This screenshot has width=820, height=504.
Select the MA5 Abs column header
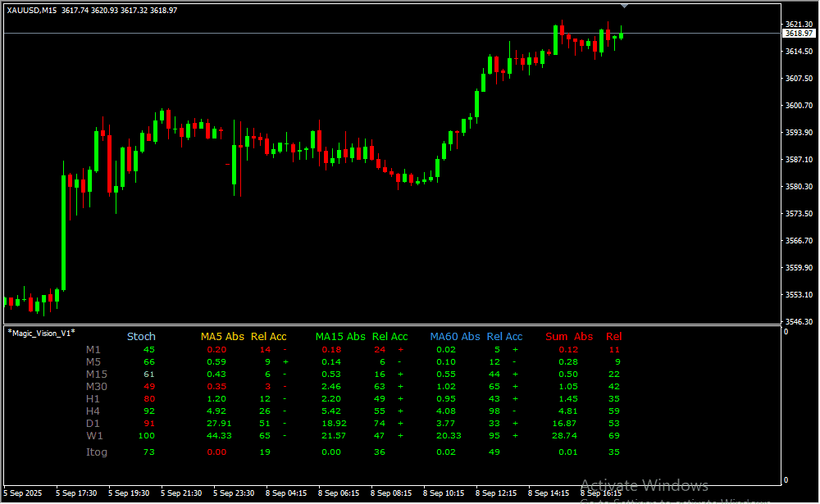click(222, 337)
